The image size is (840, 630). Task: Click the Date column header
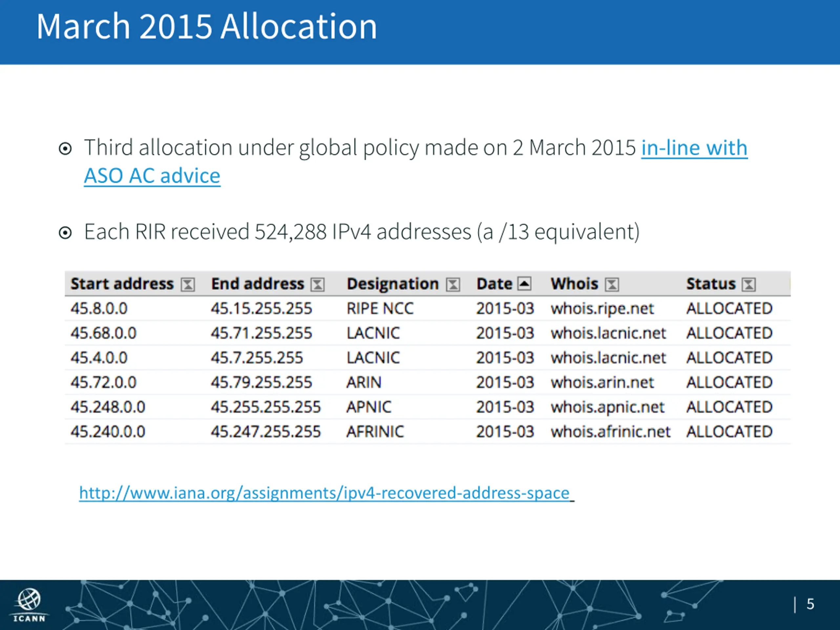pos(494,284)
